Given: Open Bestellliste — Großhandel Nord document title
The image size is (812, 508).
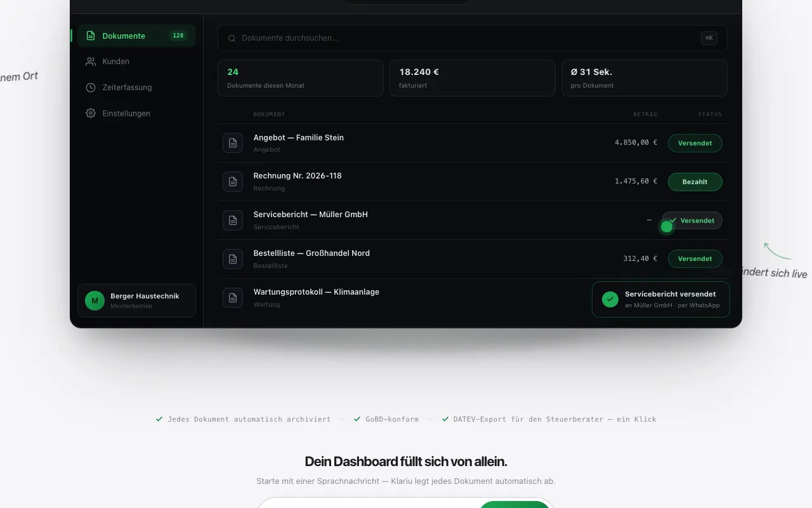Looking at the screenshot, I should 311,253.
